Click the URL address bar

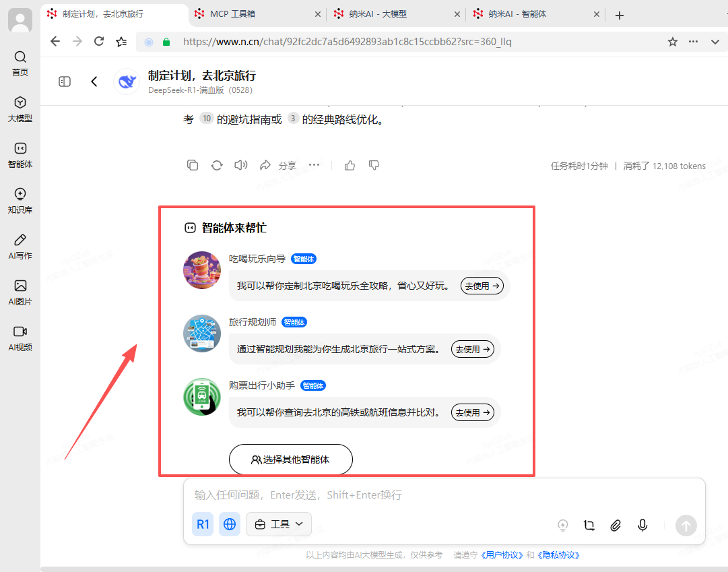(x=348, y=42)
